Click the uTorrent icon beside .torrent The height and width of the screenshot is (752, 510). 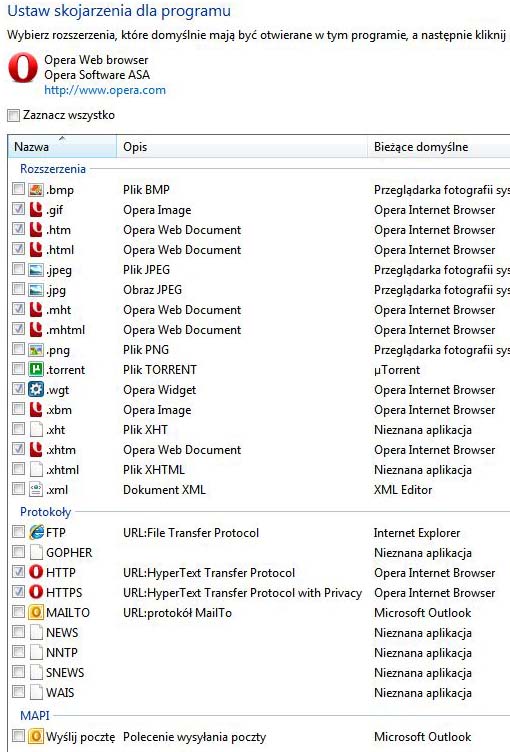click(36, 369)
